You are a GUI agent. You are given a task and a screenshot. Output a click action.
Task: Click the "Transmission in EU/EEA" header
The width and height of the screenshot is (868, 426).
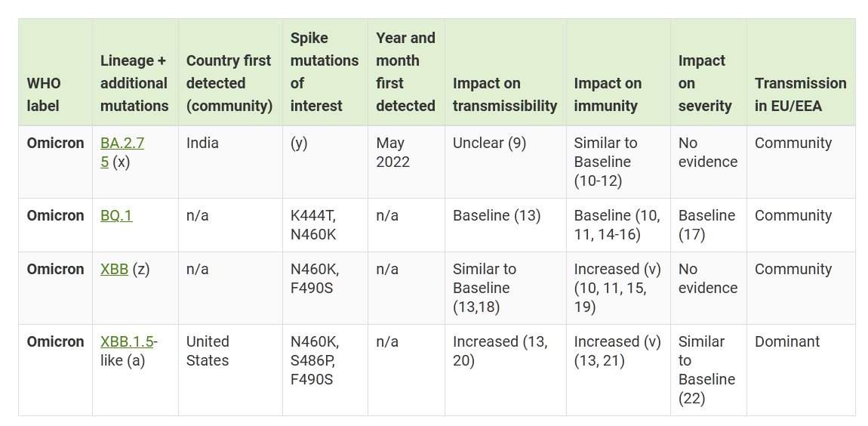coord(800,94)
